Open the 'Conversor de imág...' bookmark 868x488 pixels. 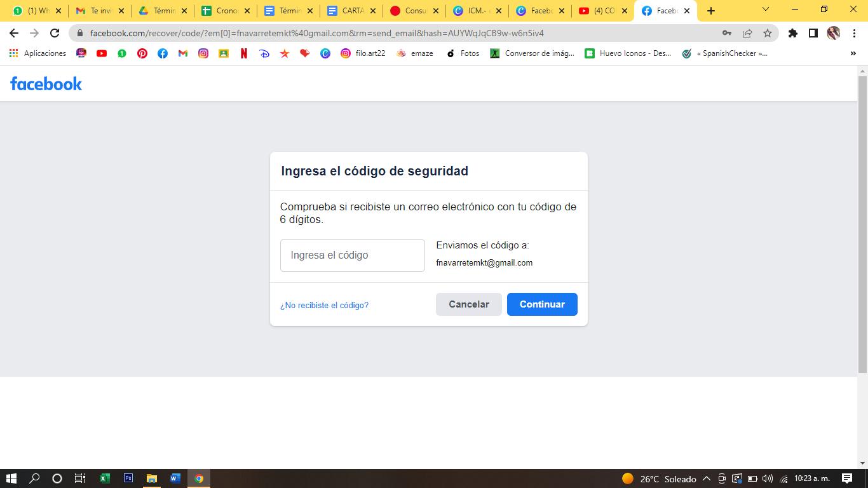click(532, 53)
